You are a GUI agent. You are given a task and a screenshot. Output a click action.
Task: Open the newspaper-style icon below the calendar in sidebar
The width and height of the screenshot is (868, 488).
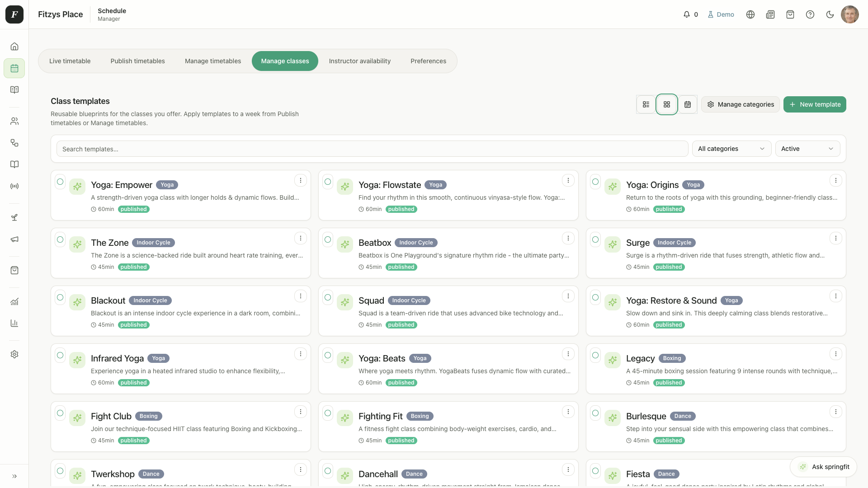point(14,90)
